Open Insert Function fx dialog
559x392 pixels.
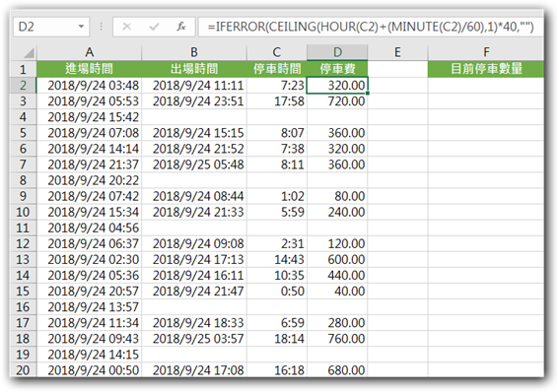pyautogui.click(x=181, y=27)
